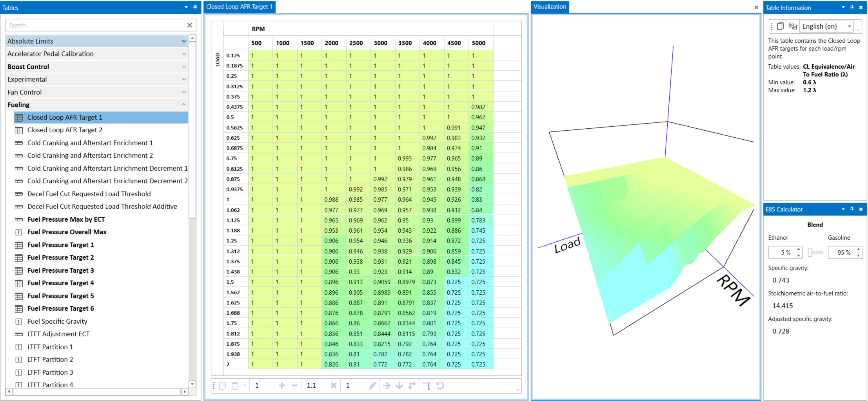Viewport: 868px width, 401px height.
Task: Toggle pin on Table Information panel
Action: pos(852,7)
